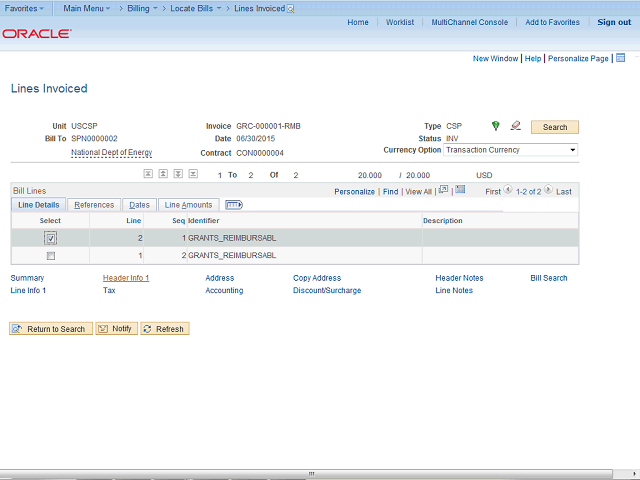Image resolution: width=640 pixels, height=480 pixels.
Task: Click the next-rows double-down arrow icon
Action: [178, 174]
